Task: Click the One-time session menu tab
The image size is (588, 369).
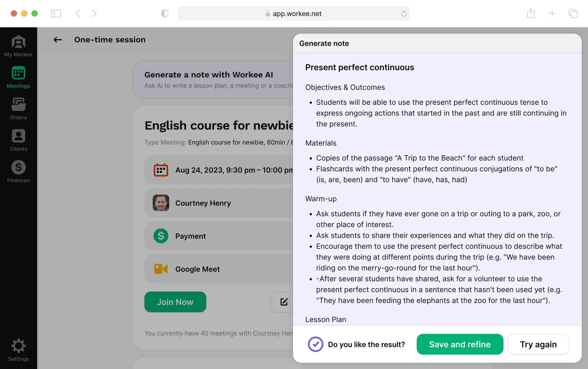Action: pos(110,39)
